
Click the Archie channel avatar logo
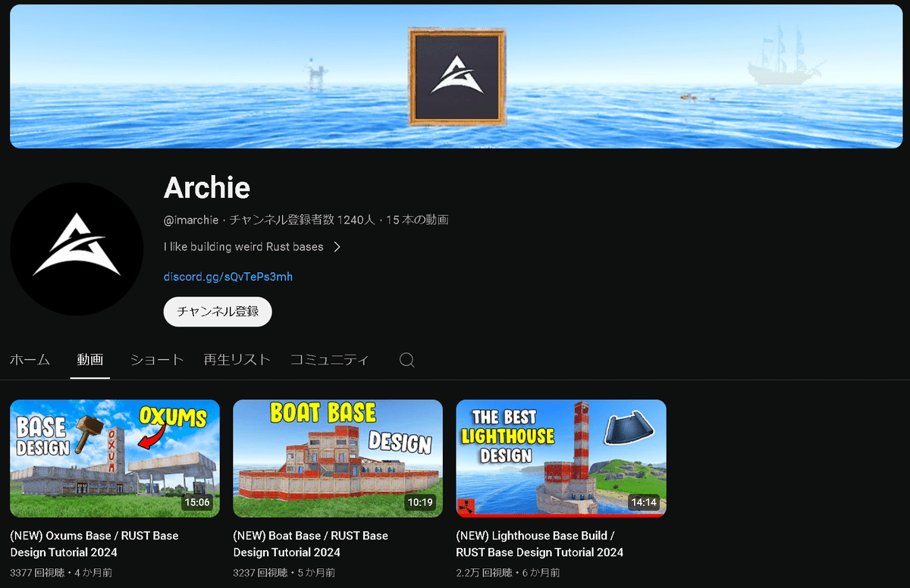click(77, 249)
